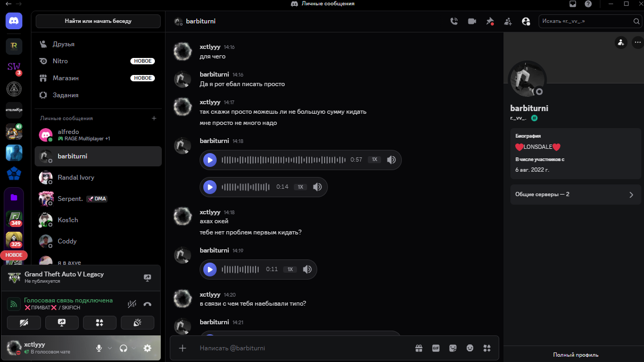Open the Randal Ivory conversation
Image resolution: width=644 pixels, height=362 pixels.
pos(98,178)
